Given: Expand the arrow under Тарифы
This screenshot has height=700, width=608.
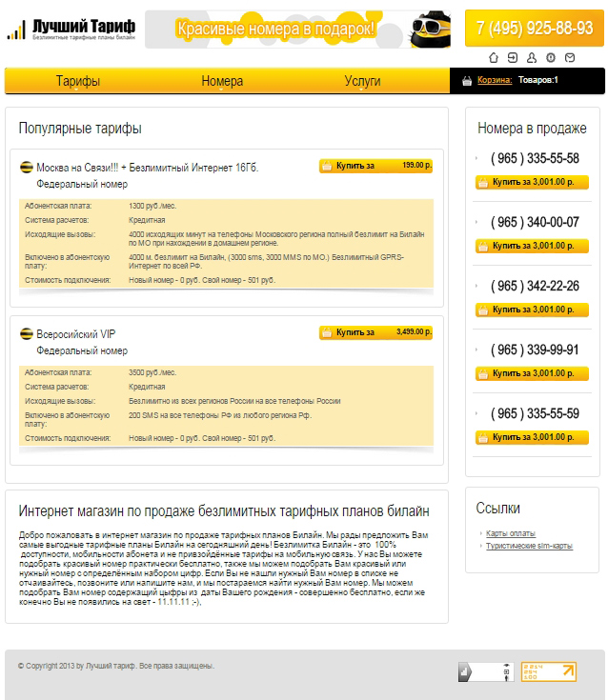Looking at the screenshot, I should (76, 90).
